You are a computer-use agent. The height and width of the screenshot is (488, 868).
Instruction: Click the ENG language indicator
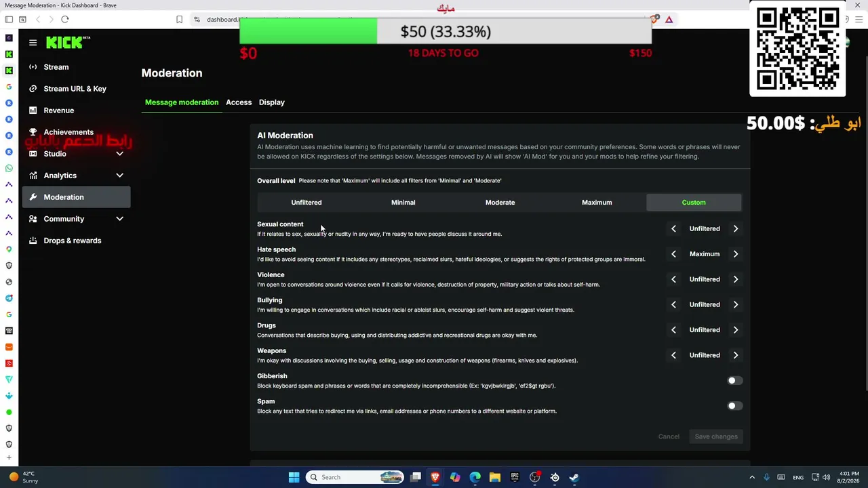[x=798, y=477]
